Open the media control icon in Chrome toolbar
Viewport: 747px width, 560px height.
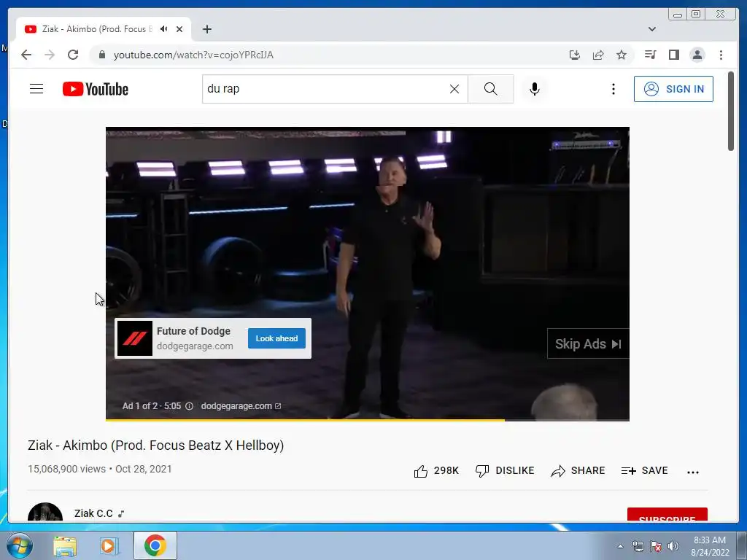(x=650, y=55)
